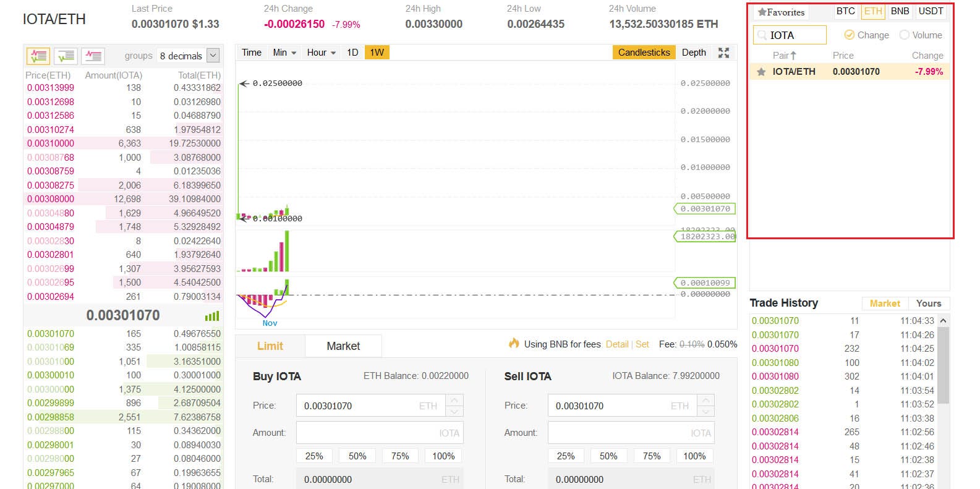The height and width of the screenshot is (489, 980).
Task: Click the green signal bars icon
Action: (212, 316)
